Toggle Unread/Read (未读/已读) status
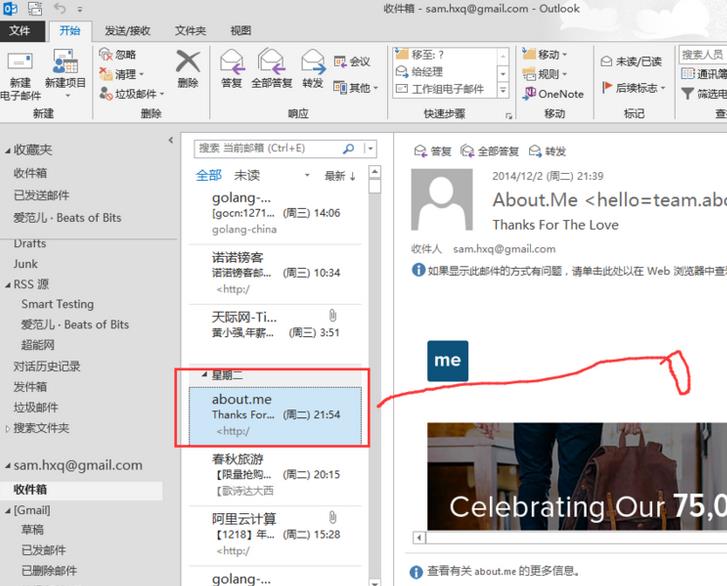 tap(631, 61)
